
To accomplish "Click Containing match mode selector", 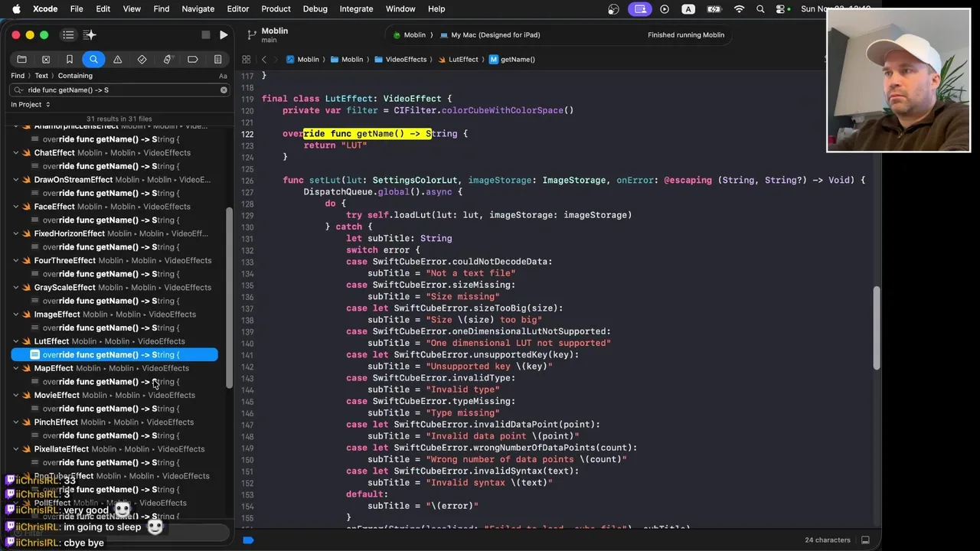I will (x=75, y=76).
